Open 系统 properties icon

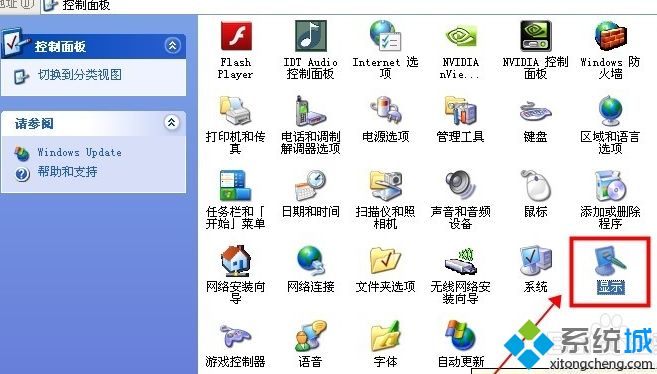(535, 261)
